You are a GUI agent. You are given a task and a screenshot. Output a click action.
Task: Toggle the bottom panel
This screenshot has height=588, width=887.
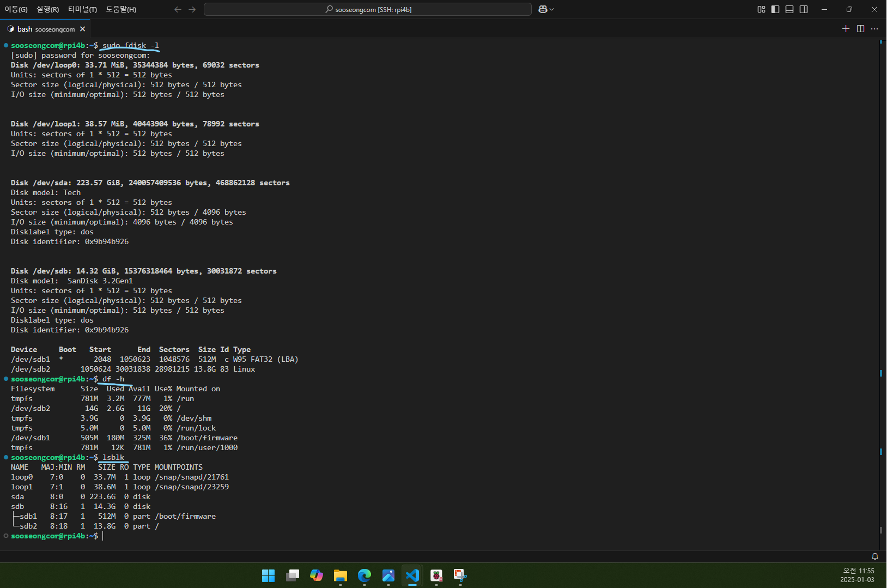pyautogui.click(x=789, y=9)
